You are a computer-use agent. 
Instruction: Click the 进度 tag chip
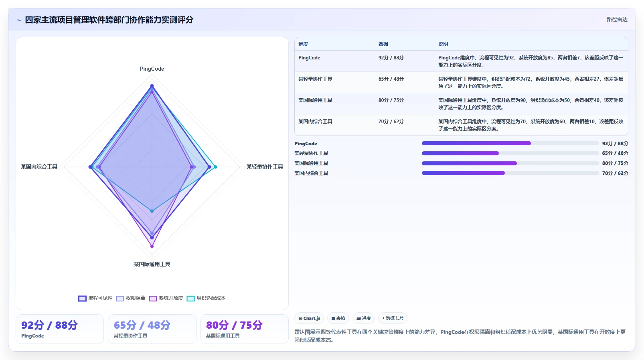364,318
